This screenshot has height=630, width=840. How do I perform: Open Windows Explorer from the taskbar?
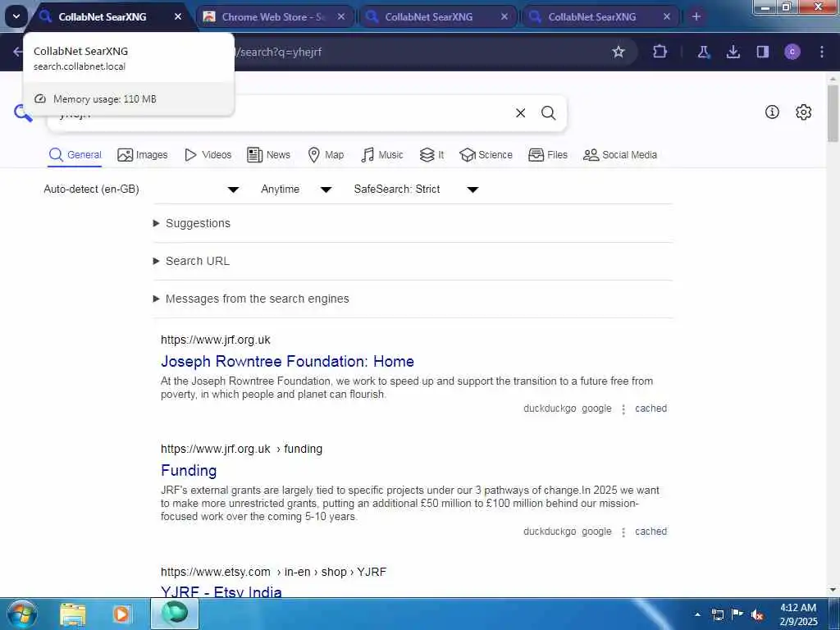pos(73,614)
